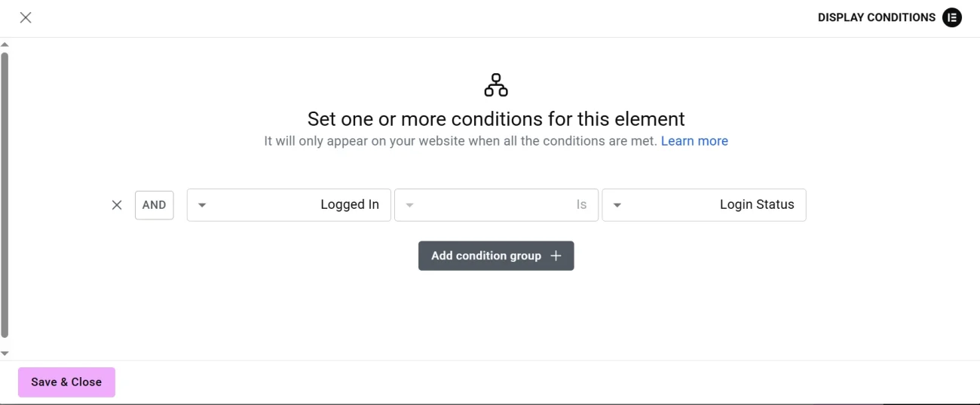
Task: Toggle the AND operator button
Action: (155, 205)
